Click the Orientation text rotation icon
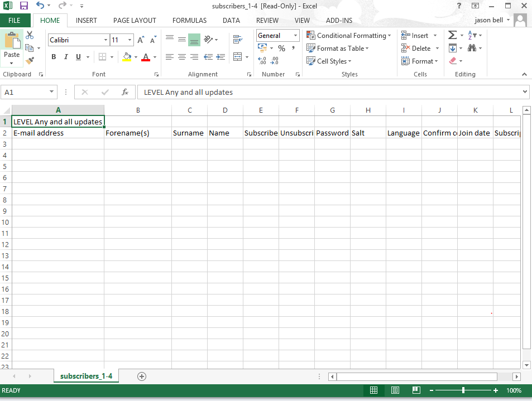The height and width of the screenshot is (401, 532). (x=208, y=40)
